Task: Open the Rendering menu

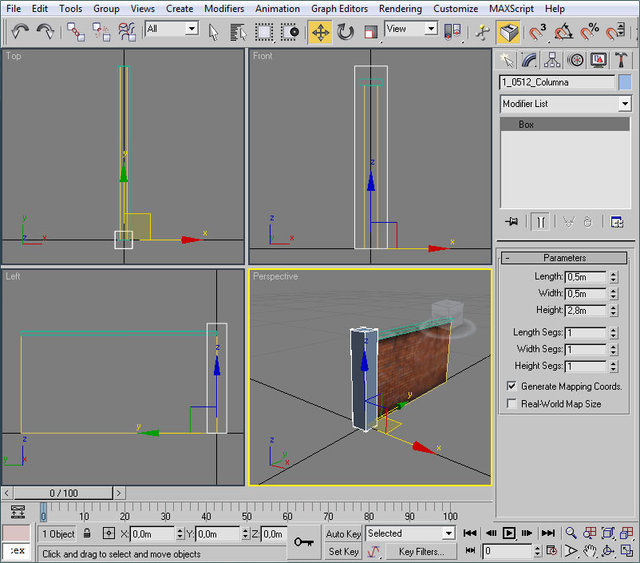Action: (400, 8)
